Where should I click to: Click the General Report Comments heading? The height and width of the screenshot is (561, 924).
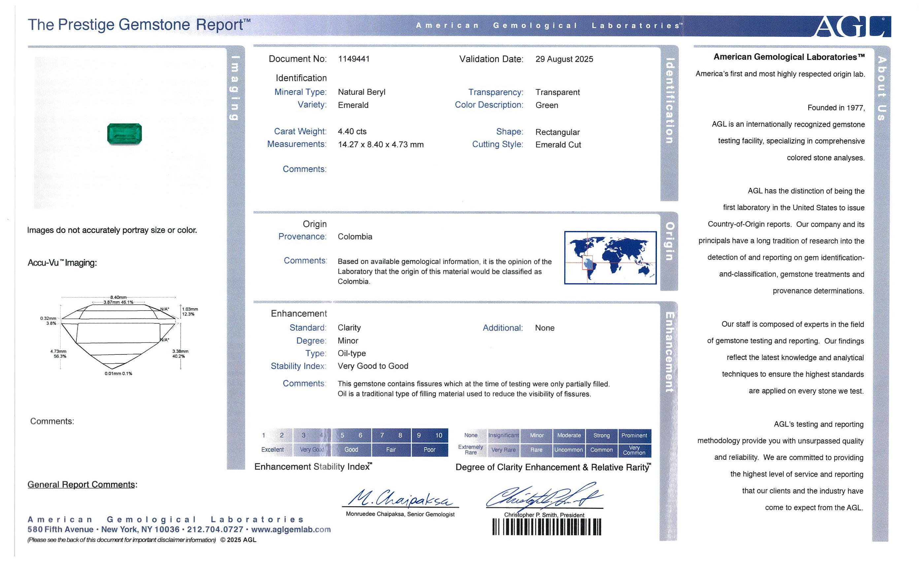click(x=82, y=484)
